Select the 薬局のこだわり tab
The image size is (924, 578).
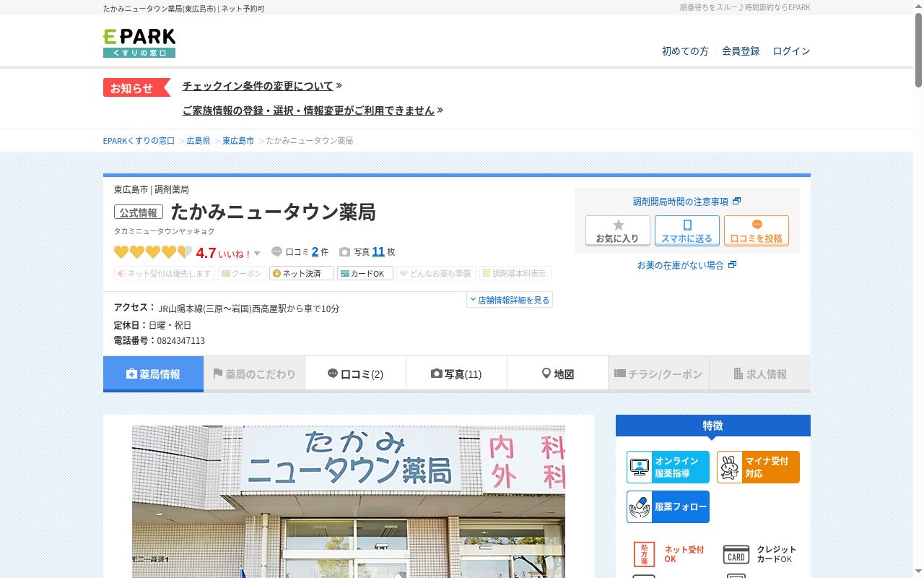click(254, 374)
